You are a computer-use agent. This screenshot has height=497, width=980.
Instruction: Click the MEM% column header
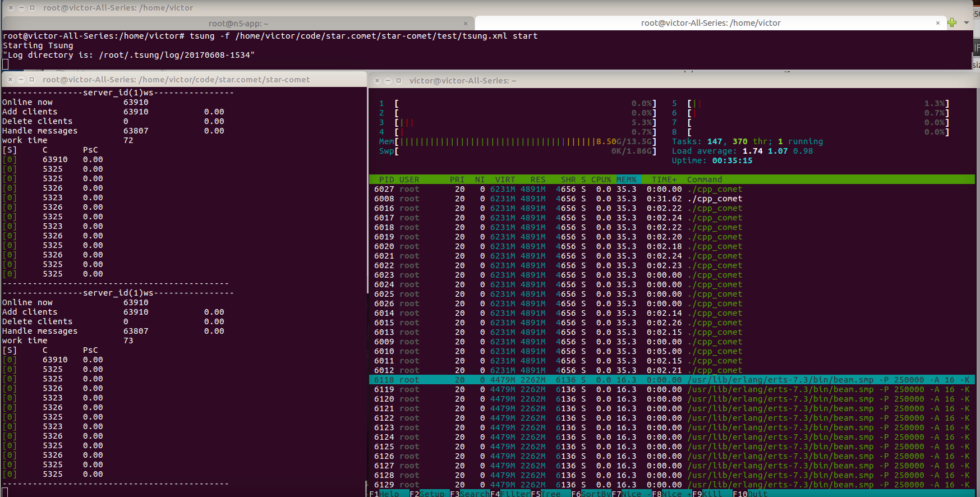pyautogui.click(x=626, y=180)
